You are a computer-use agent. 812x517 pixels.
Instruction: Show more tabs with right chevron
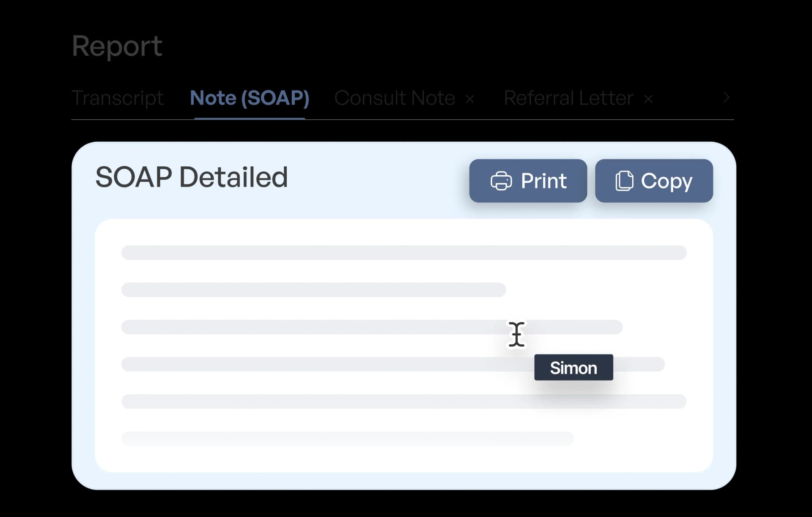[x=726, y=98]
